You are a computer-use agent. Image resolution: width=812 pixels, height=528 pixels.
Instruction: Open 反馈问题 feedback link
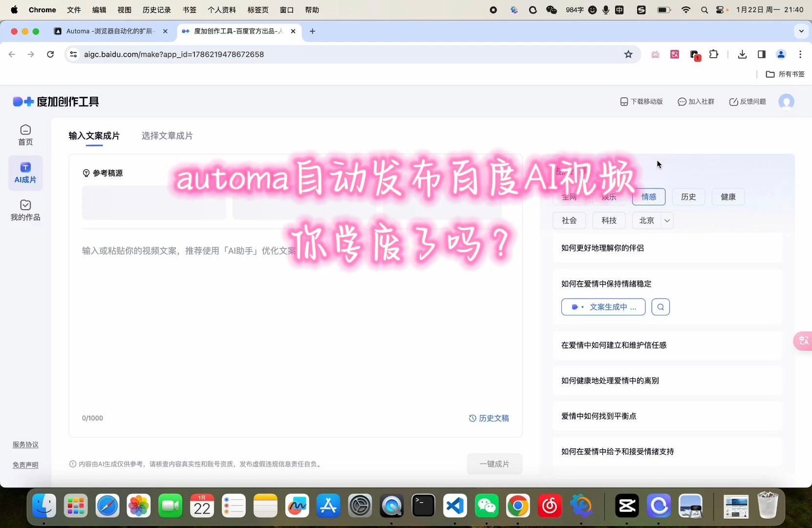point(748,102)
